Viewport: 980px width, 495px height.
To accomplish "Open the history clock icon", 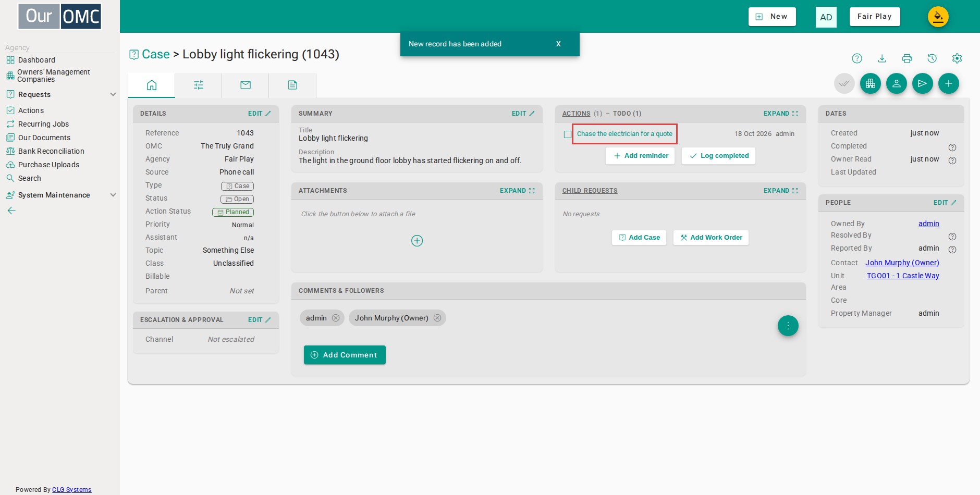I will tap(932, 58).
